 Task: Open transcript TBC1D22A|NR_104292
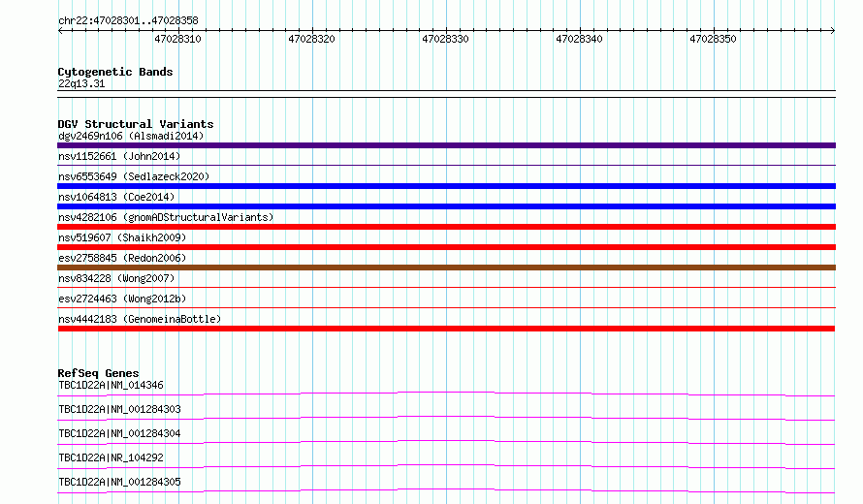(x=111, y=457)
